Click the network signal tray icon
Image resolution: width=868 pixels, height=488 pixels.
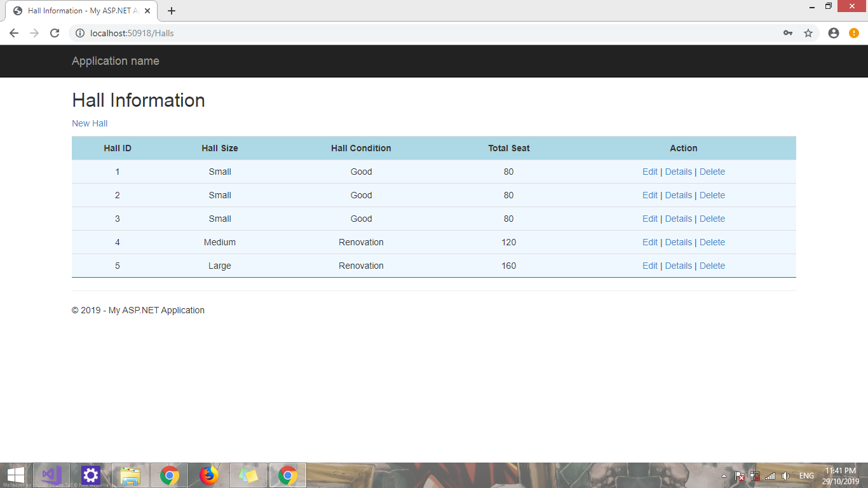click(x=770, y=475)
